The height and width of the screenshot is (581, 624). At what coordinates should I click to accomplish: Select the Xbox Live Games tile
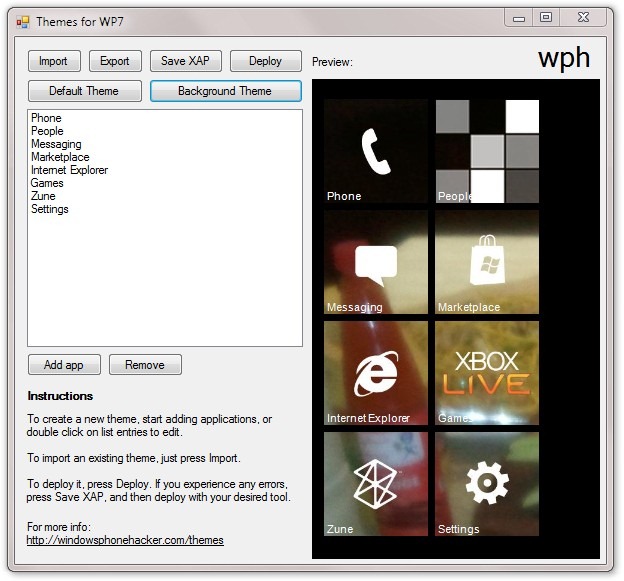487,373
